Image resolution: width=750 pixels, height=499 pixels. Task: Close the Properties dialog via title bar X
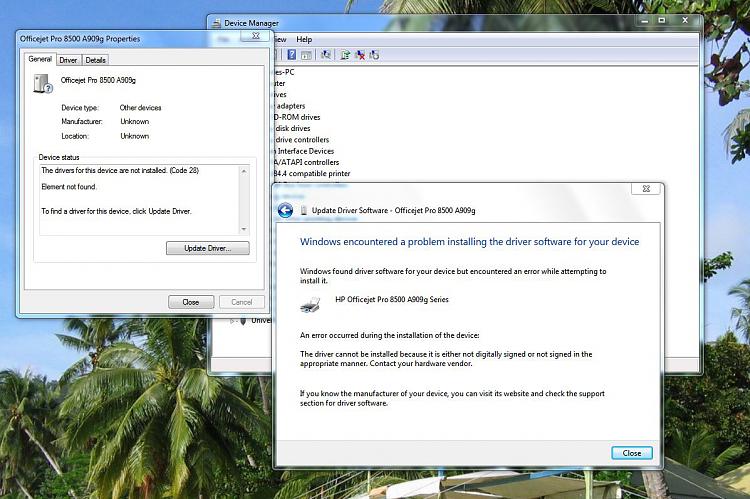pyautogui.click(x=255, y=36)
